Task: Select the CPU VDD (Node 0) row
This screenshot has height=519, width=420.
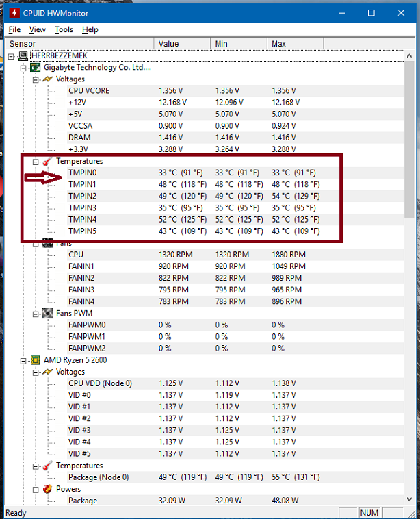Action: point(235,383)
